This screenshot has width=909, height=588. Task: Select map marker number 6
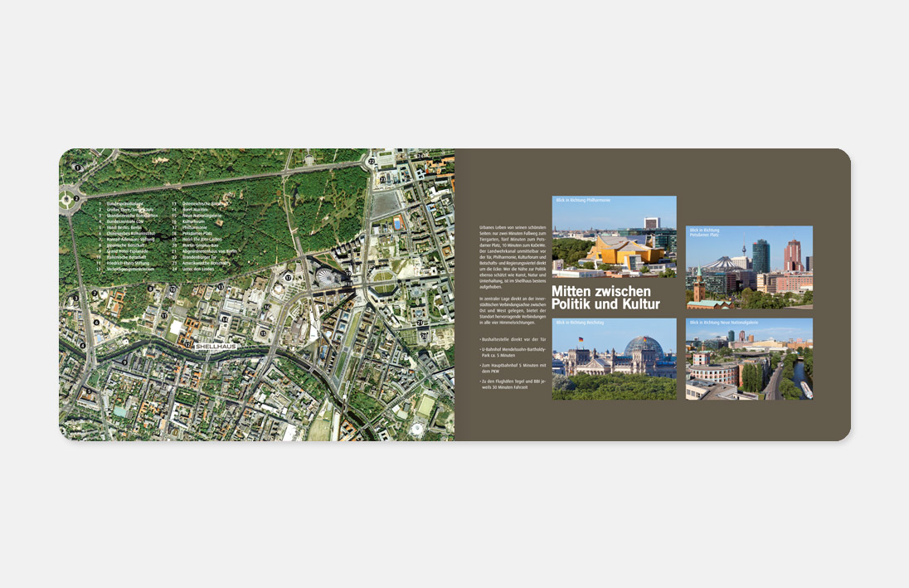pyautogui.click(x=96, y=323)
